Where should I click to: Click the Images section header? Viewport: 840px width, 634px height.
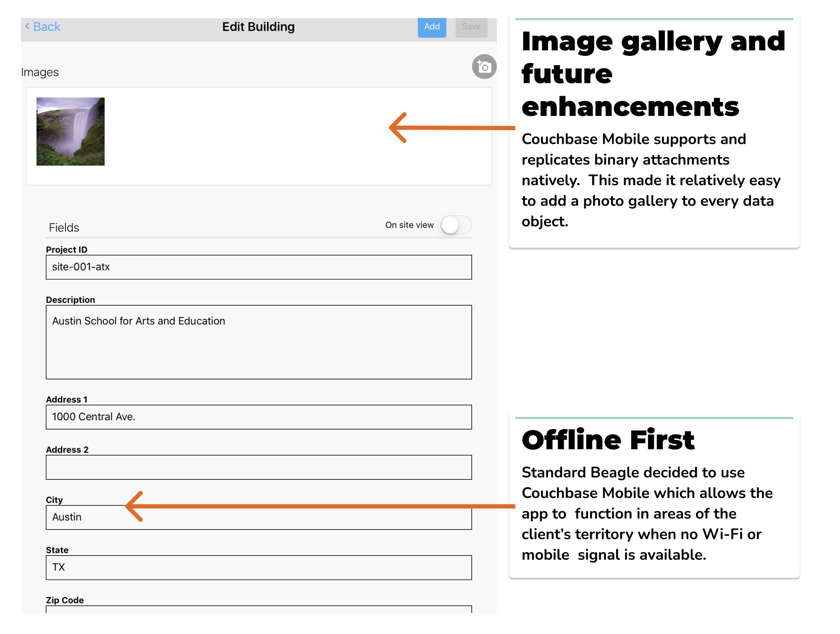coord(40,72)
